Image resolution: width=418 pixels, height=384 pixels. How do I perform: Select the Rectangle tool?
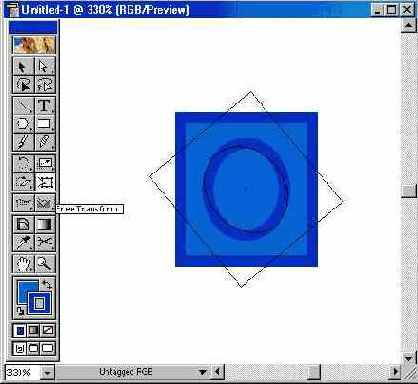coord(45,124)
